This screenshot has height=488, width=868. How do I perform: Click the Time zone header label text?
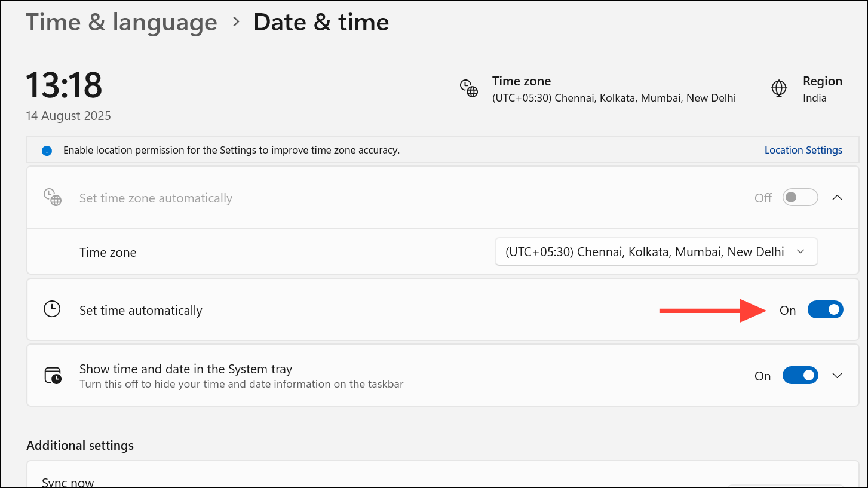(x=522, y=81)
